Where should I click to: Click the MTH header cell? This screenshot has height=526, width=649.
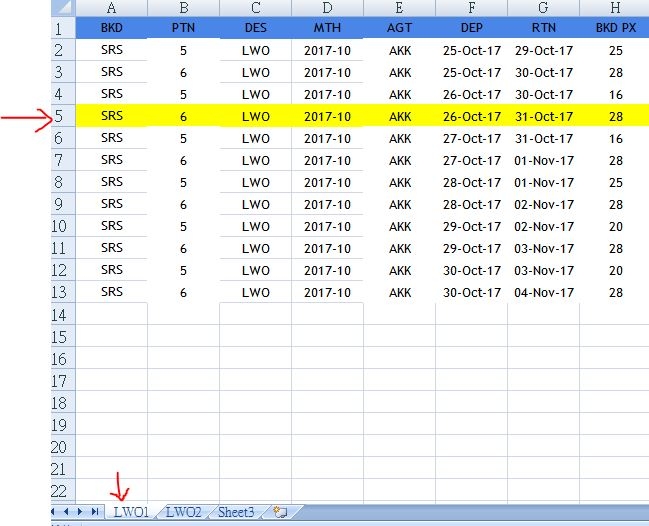pos(327,28)
